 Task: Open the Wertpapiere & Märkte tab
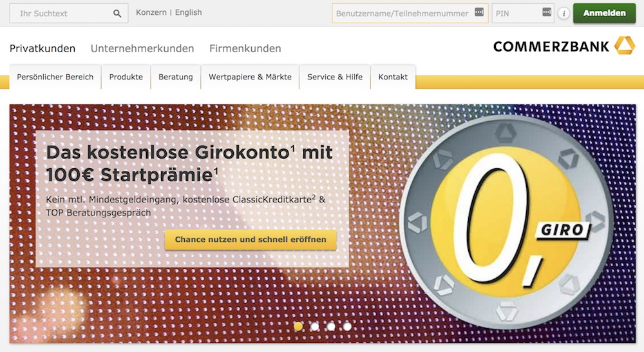[x=250, y=77]
